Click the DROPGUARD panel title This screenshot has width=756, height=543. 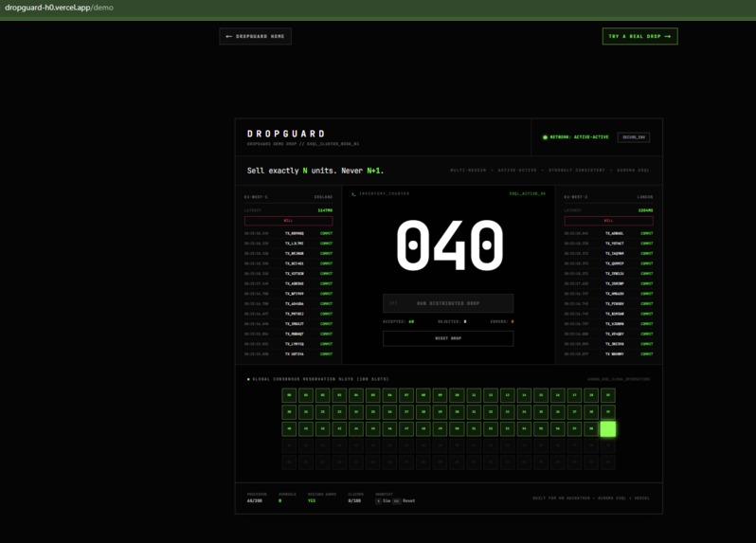coord(286,134)
